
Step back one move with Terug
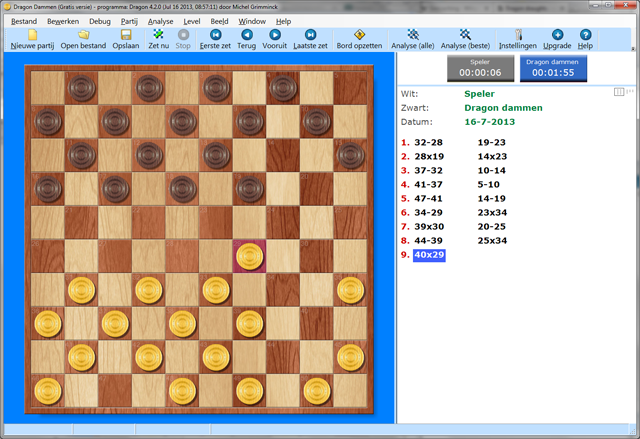pyautogui.click(x=247, y=40)
